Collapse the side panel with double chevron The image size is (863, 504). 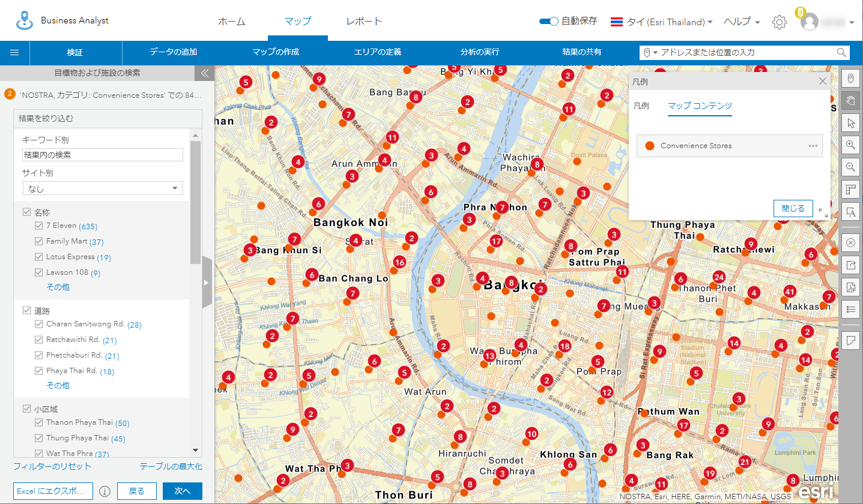(x=204, y=73)
